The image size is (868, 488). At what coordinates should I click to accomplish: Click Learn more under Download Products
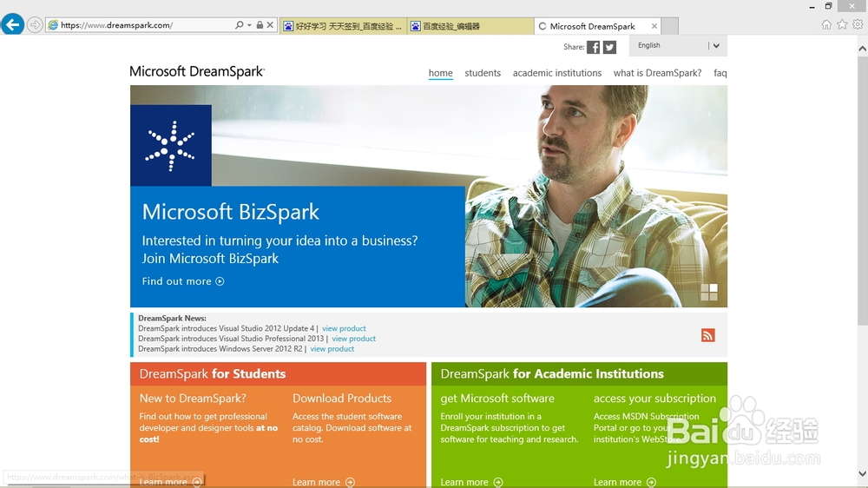[x=316, y=483]
